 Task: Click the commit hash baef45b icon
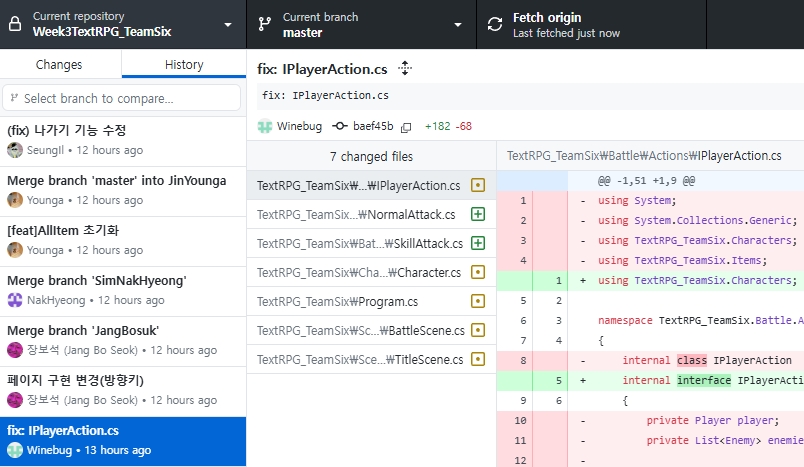340,127
